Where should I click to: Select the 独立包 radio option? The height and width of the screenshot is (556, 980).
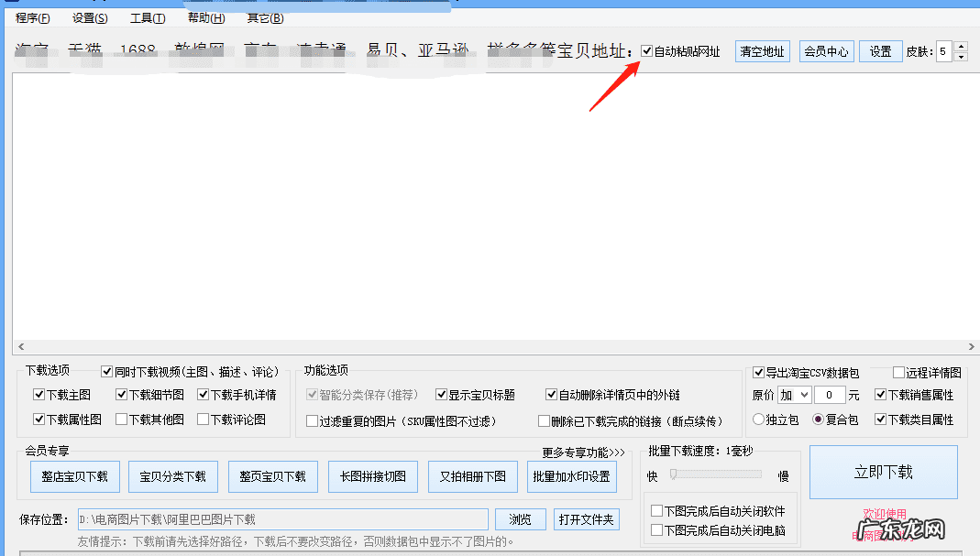click(758, 420)
